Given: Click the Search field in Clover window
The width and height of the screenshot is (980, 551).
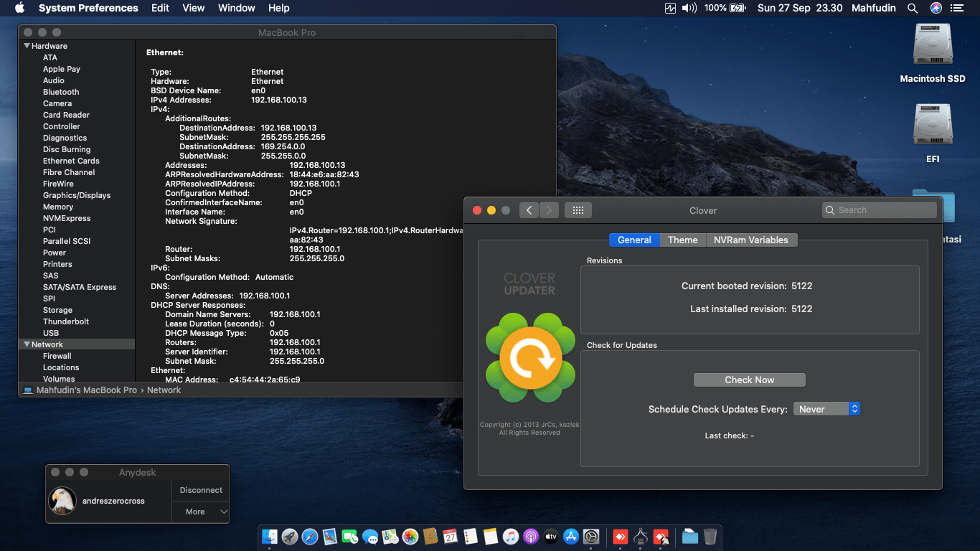Looking at the screenshot, I should (880, 210).
